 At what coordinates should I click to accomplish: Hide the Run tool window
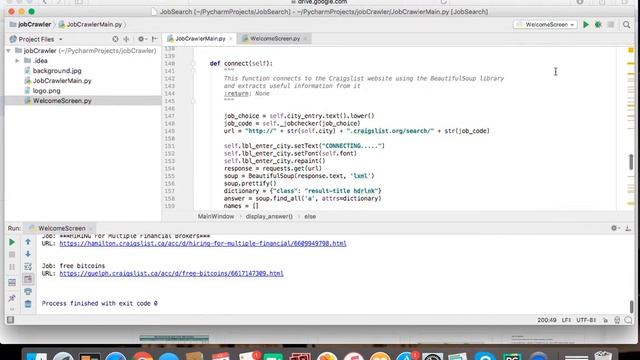629,228
